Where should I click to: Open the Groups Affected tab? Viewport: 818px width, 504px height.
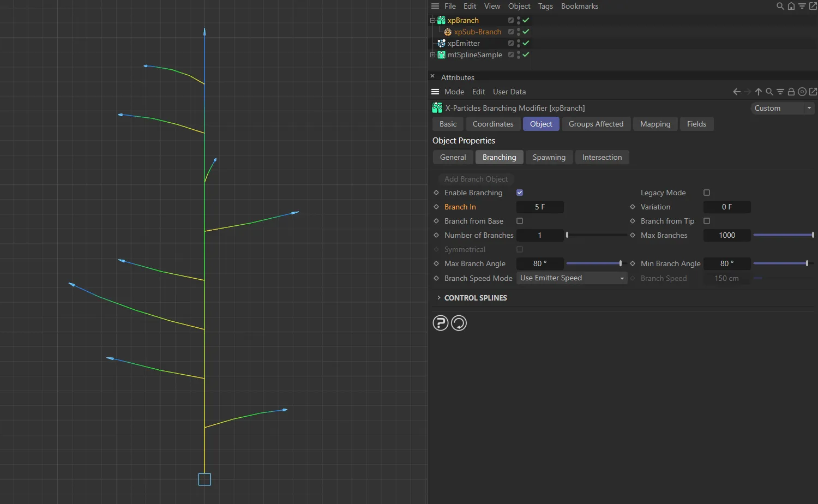(596, 124)
